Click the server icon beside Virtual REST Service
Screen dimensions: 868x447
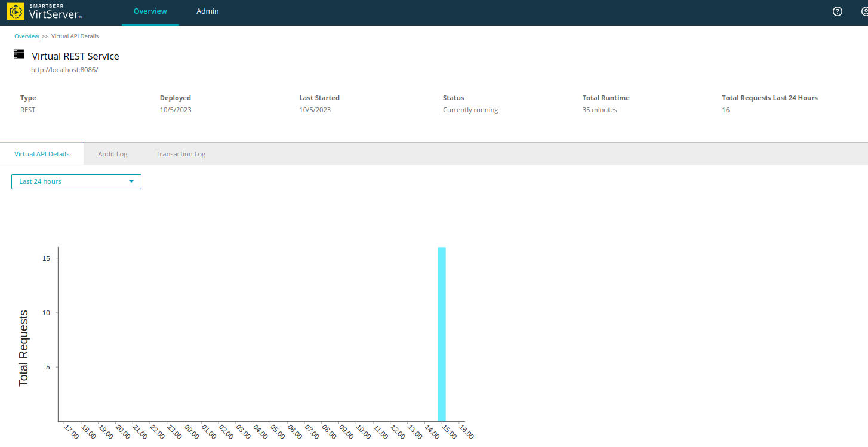pos(19,55)
